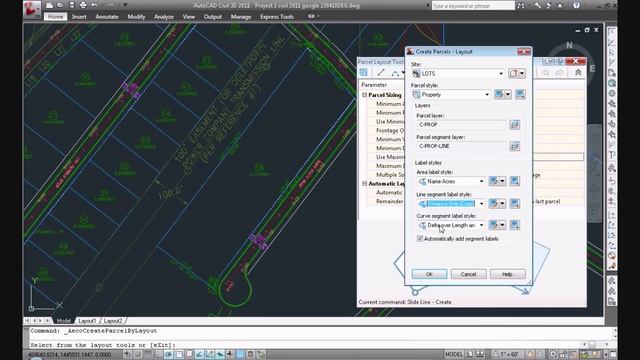Click the Cancel button in Create Parcels dialog
The image size is (640, 360).
click(x=468, y=274)
